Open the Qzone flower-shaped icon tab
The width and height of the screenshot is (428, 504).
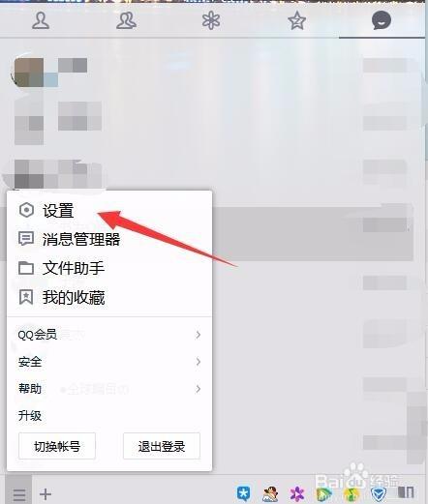211,20
